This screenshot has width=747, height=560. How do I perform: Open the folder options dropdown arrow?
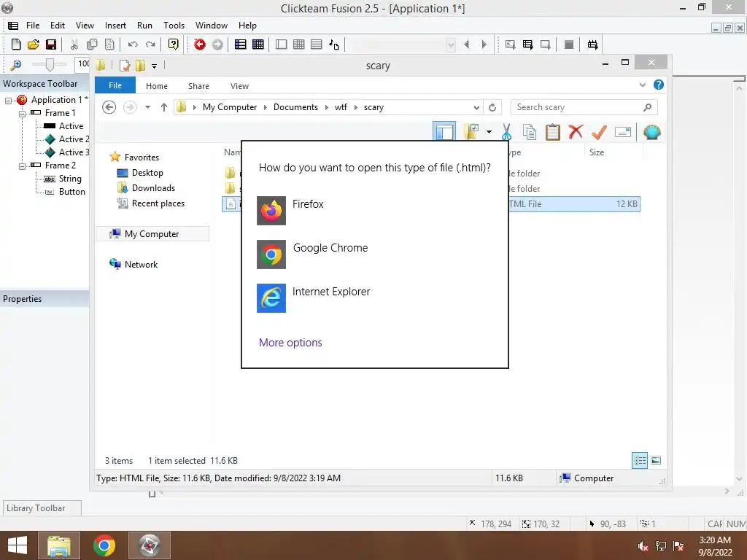coord(489,132)
